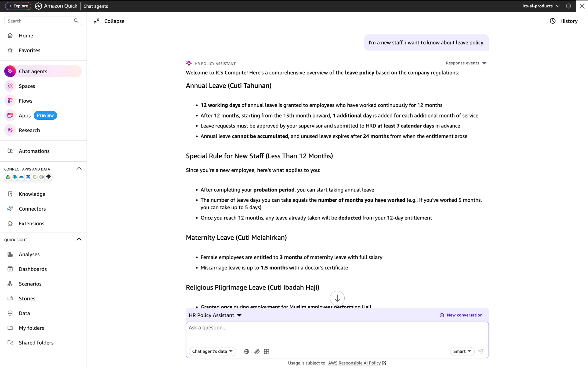The height and width of the screenshot is (368, 588).
Task: Start a New conversation
Action: pyautogui.click(x=461, y=315)
